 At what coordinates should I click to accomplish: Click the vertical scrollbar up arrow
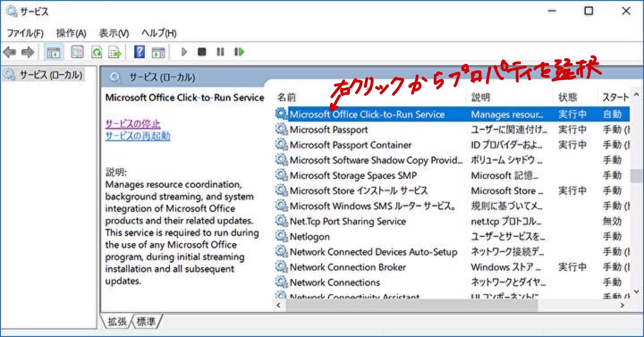point(636,96)
